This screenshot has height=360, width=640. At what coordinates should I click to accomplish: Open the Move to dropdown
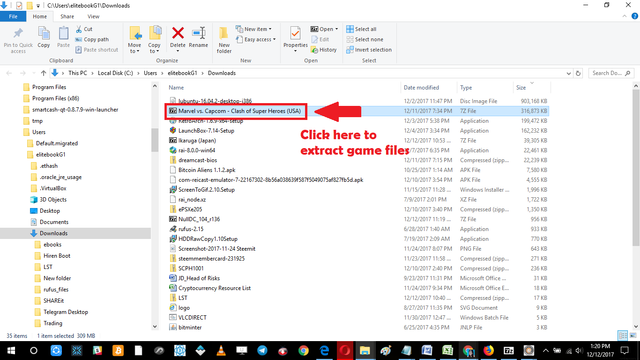[134, 40]
